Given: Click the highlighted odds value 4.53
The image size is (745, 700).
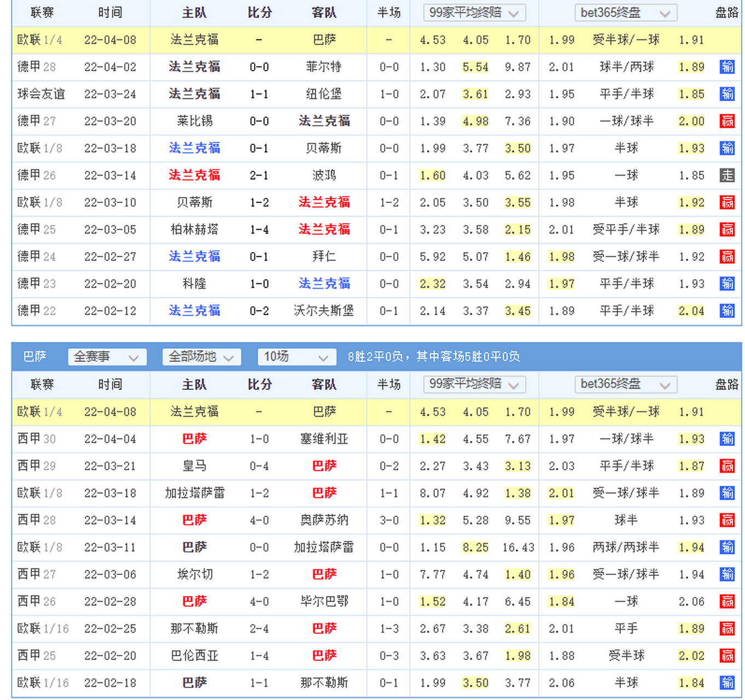Looking at the screenshot, I should click(x=432, y=40).
